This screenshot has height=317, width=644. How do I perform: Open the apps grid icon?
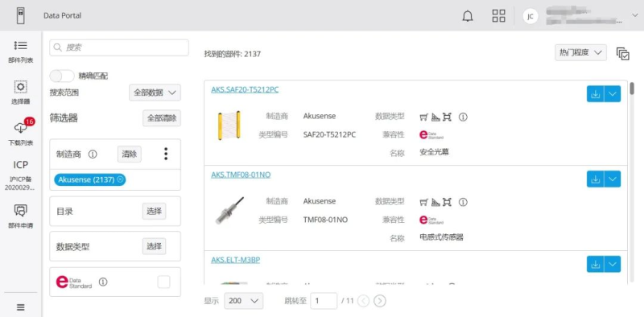(x=498, y=16)
